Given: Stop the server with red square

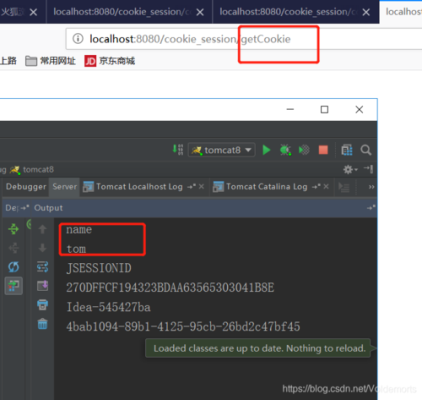Looking at the screenshot, I should point(323,150).
